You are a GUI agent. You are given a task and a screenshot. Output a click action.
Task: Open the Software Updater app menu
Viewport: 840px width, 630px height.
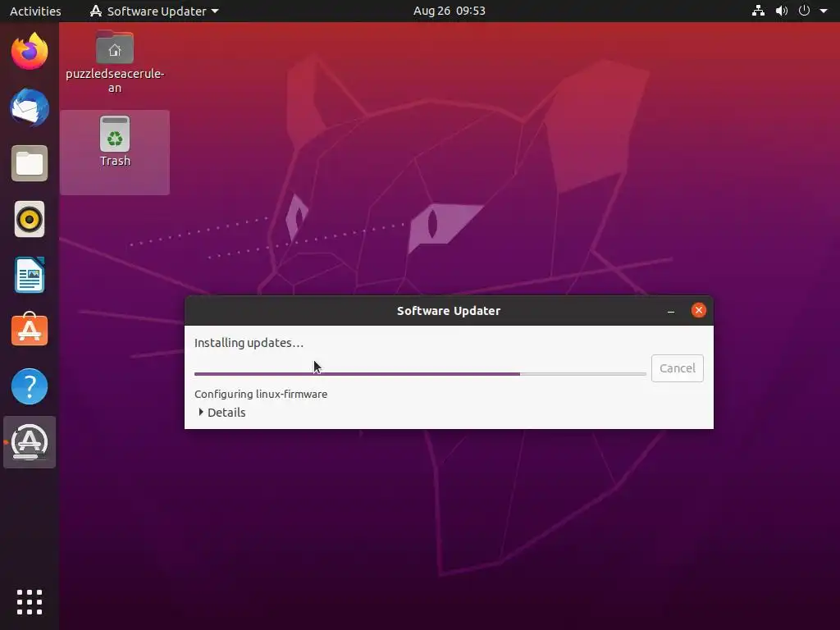coord(154,11)
